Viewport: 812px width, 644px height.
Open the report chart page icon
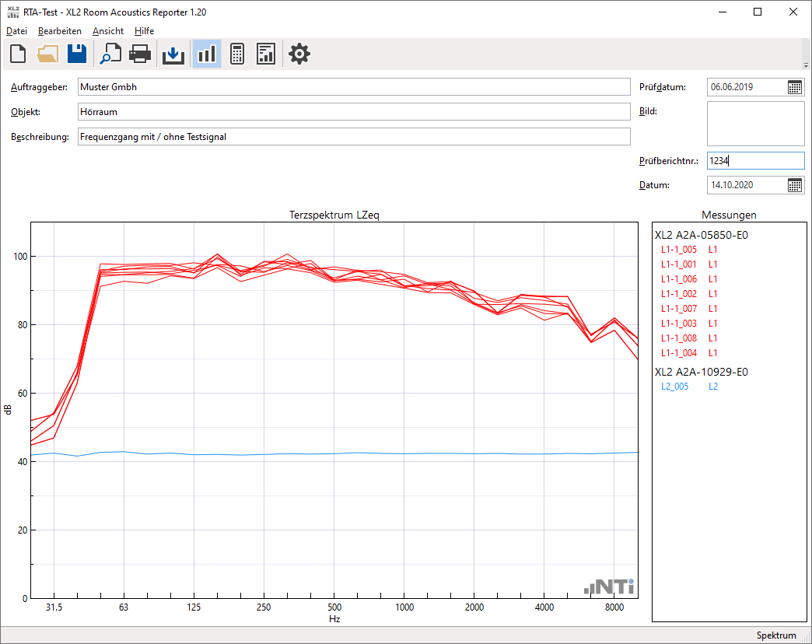(266, 54)
